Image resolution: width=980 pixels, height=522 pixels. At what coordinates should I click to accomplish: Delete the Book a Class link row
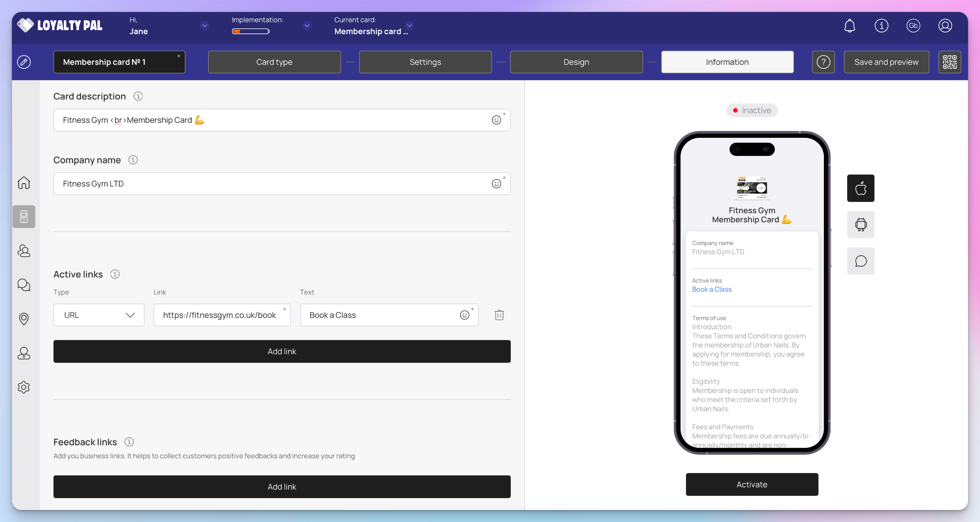[499, 315]
